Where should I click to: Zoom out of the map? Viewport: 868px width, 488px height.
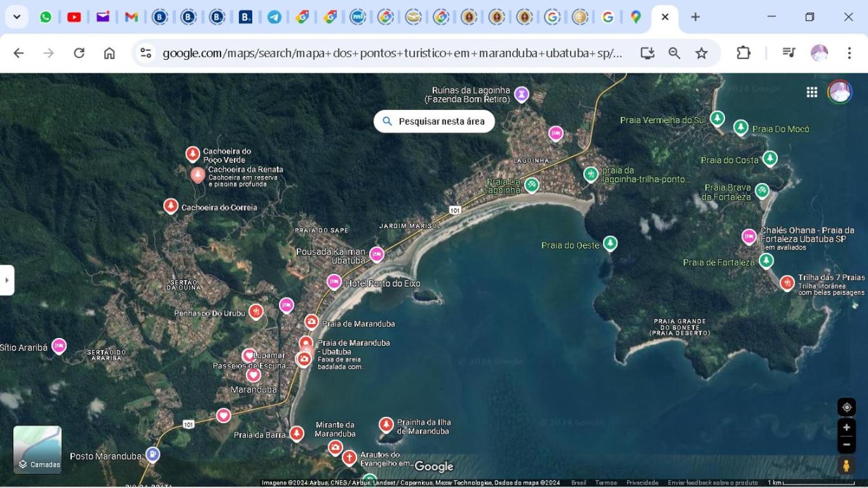pos(846,444)
